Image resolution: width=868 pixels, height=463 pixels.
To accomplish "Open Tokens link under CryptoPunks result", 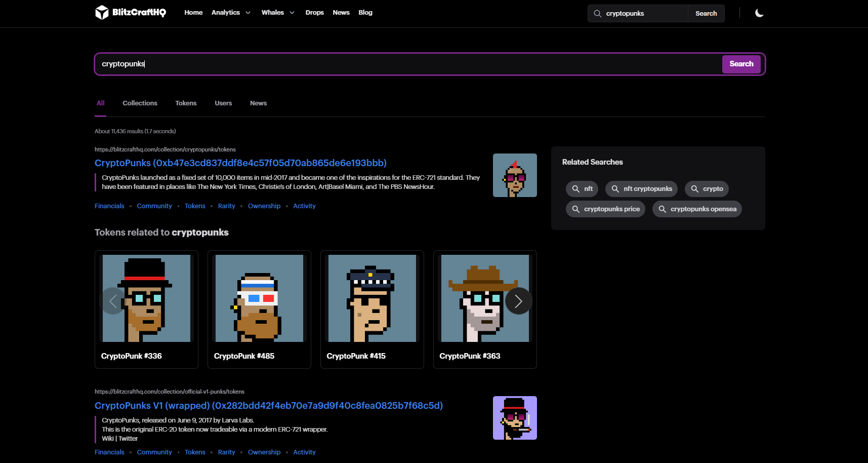I will 195,206.
